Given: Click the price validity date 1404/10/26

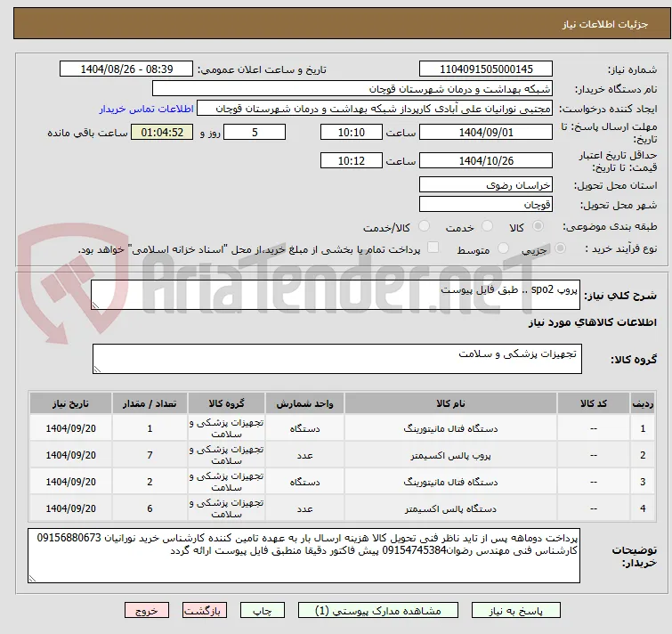Looking at the screenshot, I should click(x=486, y=160).
